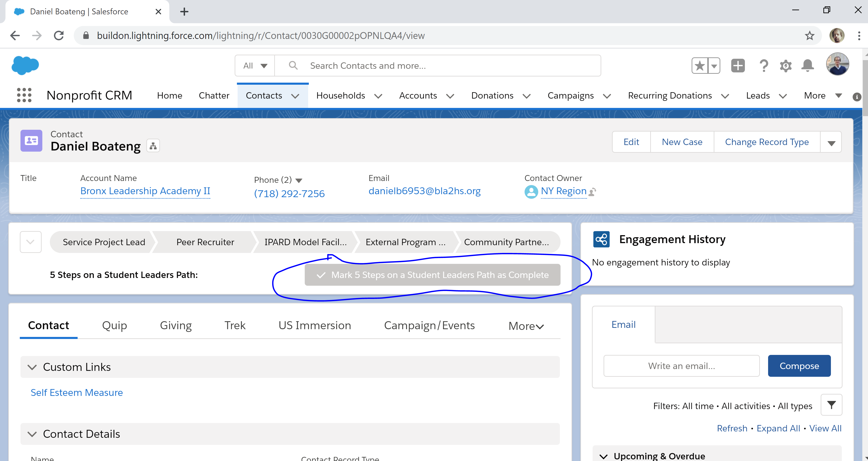Open the Phone (2) dropdown arrow

[x=299, y=180]
